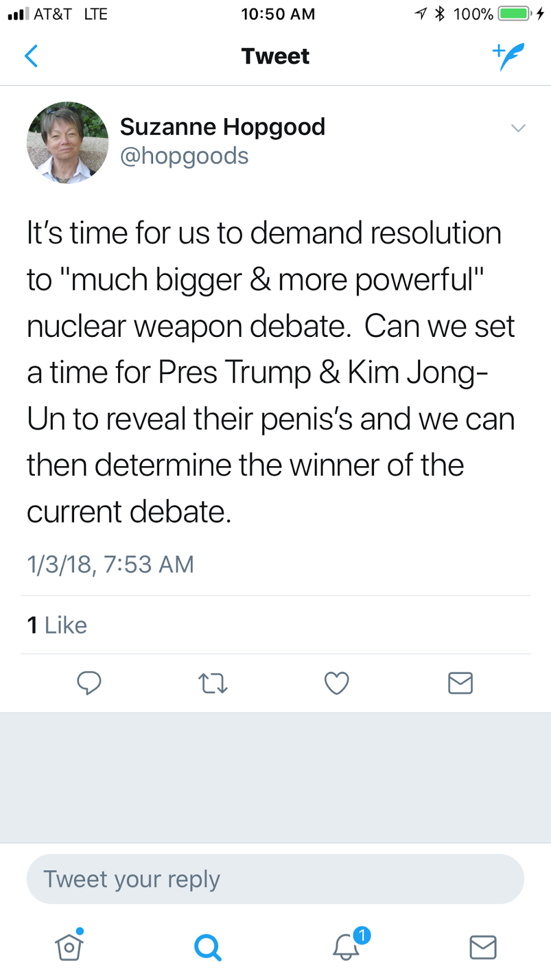Tap the 10:50 AM status bar clock

(278, 13)
